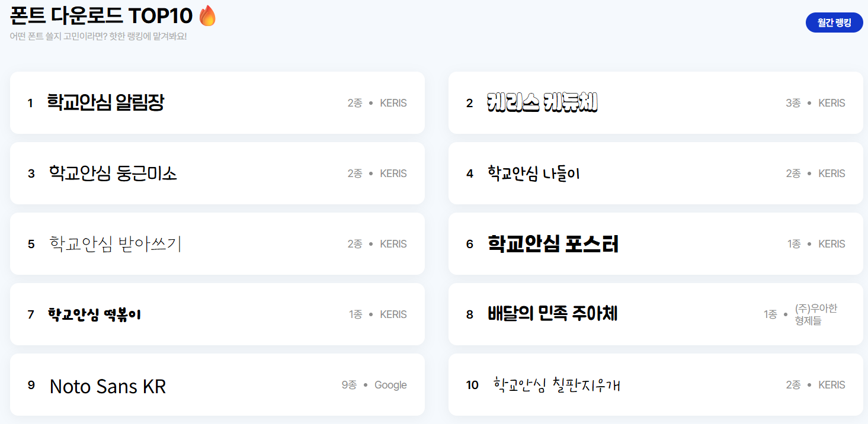Choose the 학교안심 받아쓰기 font preview
868x424 pixels.
[x=114, y=243]
